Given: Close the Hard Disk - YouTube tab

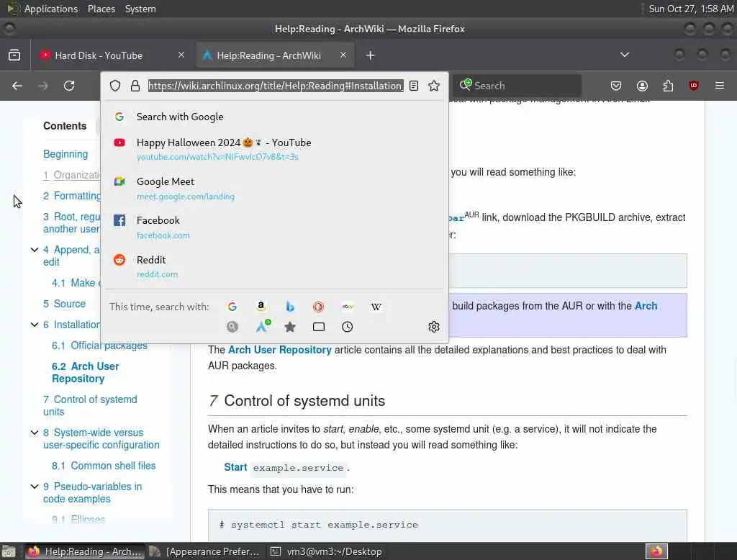Looking at the screenshot, I should point(181,55).
